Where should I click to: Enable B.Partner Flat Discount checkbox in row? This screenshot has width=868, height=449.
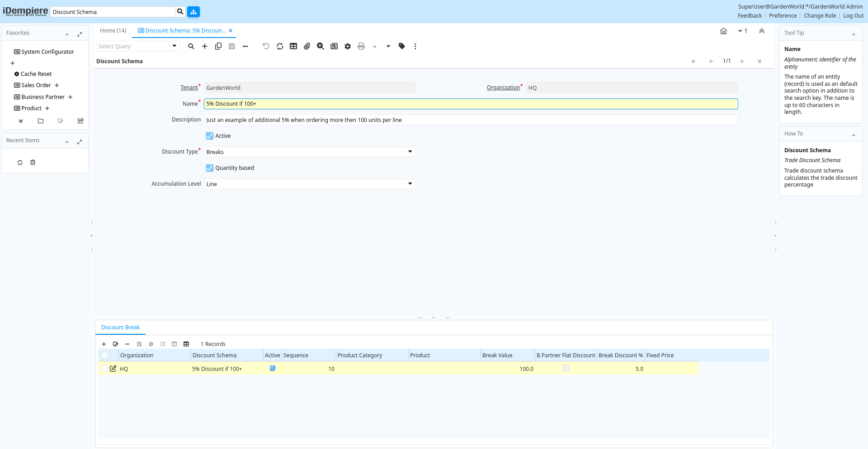coord(566,369)
